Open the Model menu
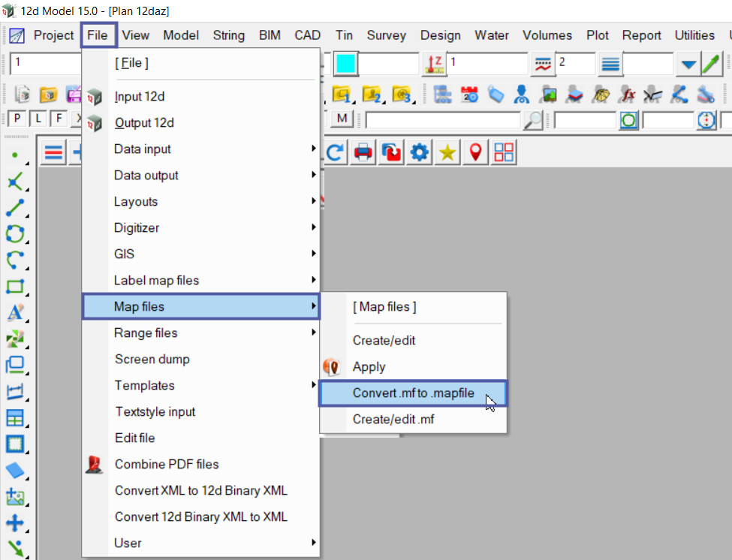 click(x=181, y=35)
